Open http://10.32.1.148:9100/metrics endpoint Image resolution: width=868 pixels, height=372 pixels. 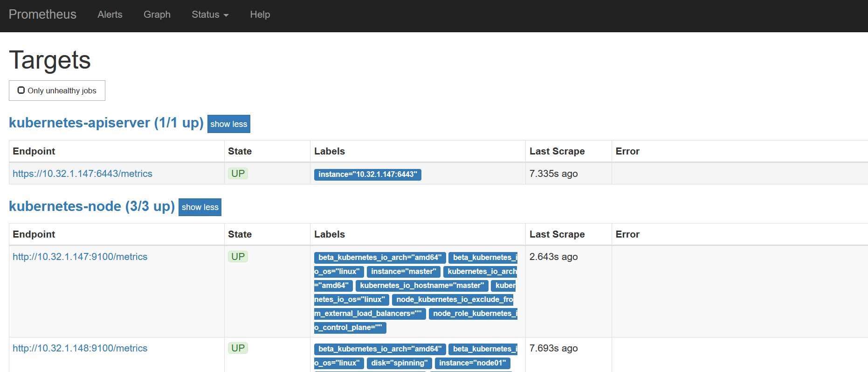[80, 348]
